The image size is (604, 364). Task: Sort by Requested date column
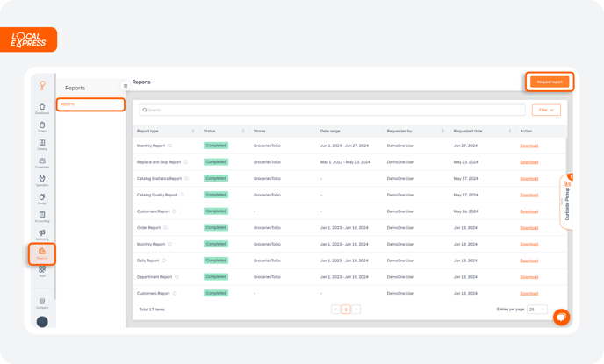(509, 131)
